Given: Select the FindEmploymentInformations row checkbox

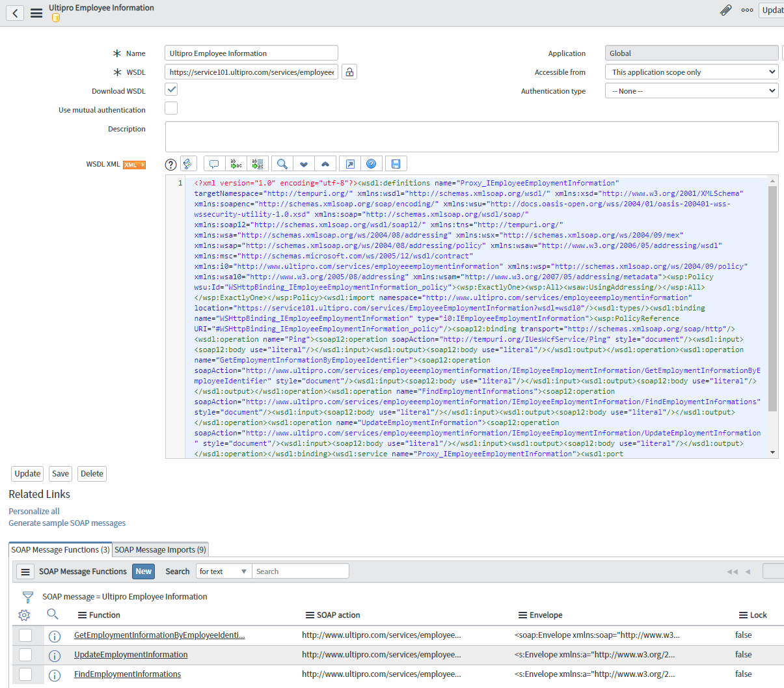Looking at the screenshot, I should coord(25,674).
